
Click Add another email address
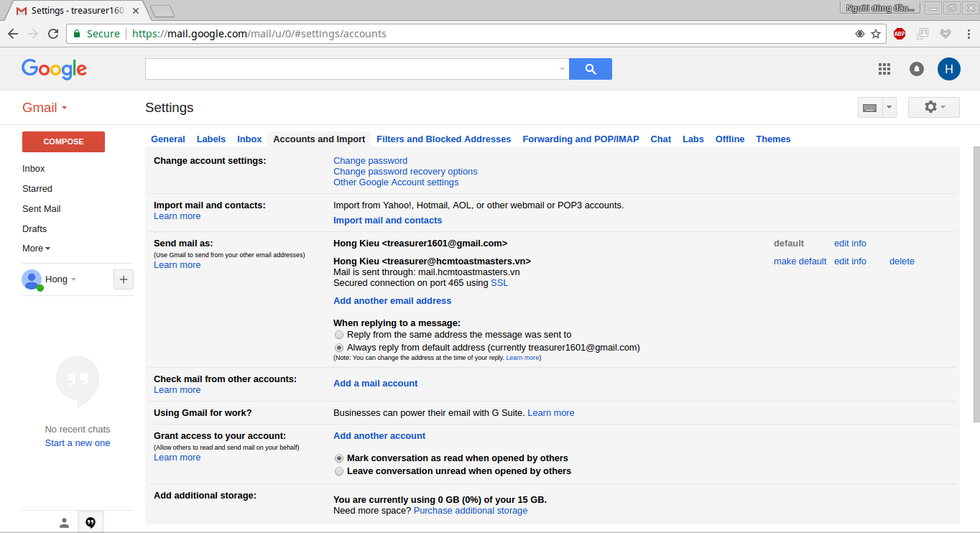(392, 301)
